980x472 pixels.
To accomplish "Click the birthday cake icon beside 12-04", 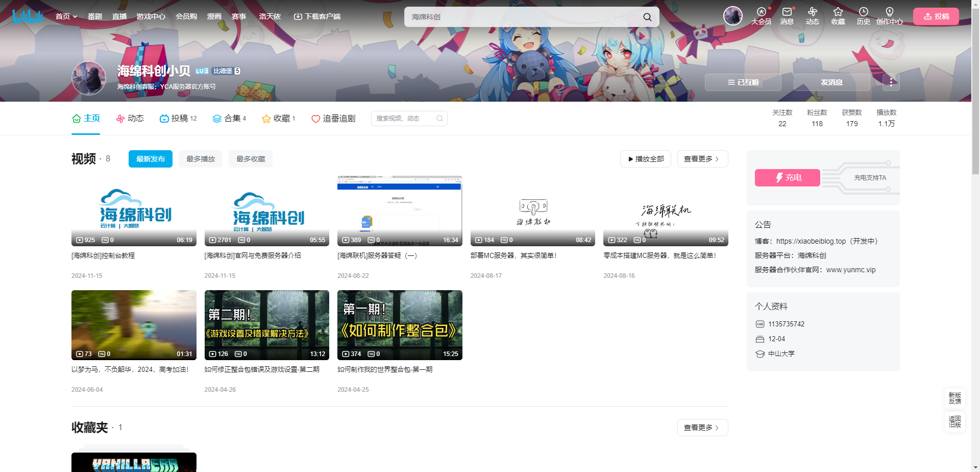I will pyautogui.click(x=760, y=339).
